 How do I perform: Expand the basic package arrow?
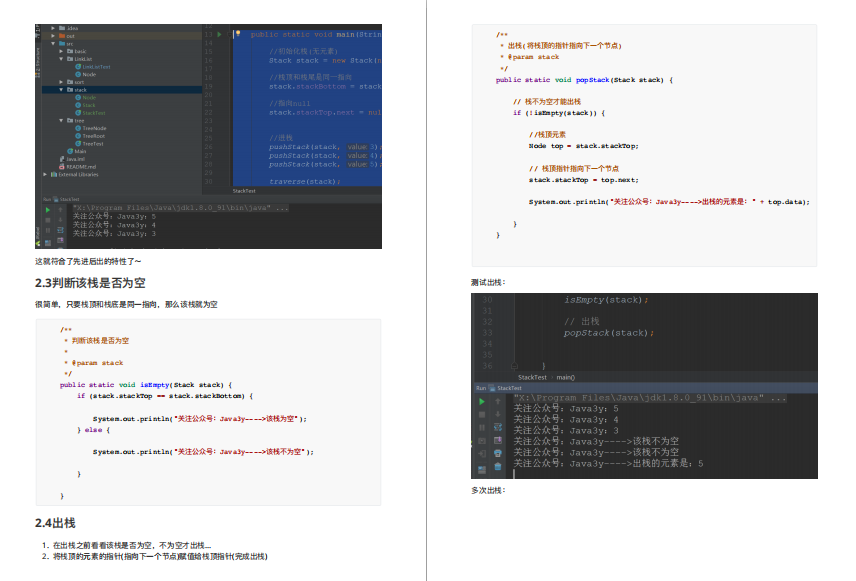coord(61,51)
